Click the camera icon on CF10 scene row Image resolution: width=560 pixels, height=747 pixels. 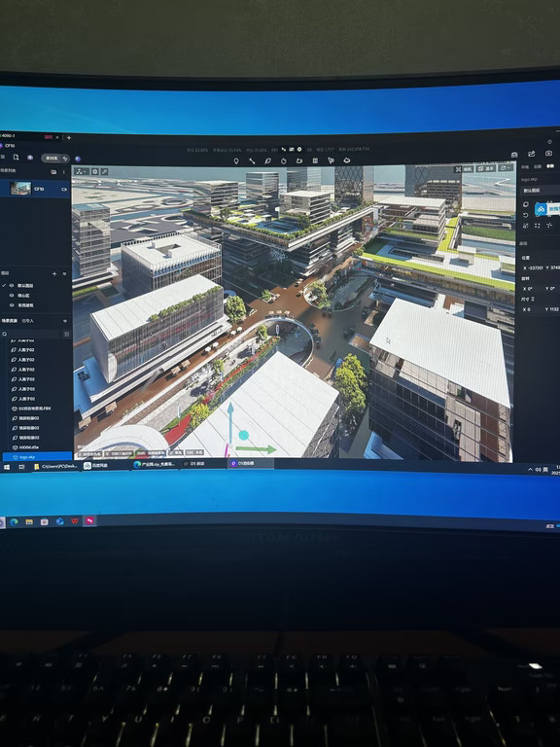[x=64, y=189]
